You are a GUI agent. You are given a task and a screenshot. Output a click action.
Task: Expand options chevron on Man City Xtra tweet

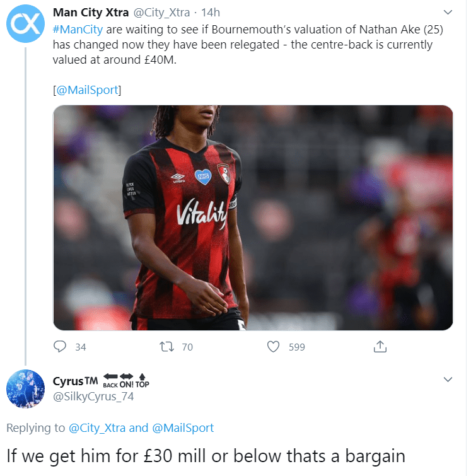(448, 12)
